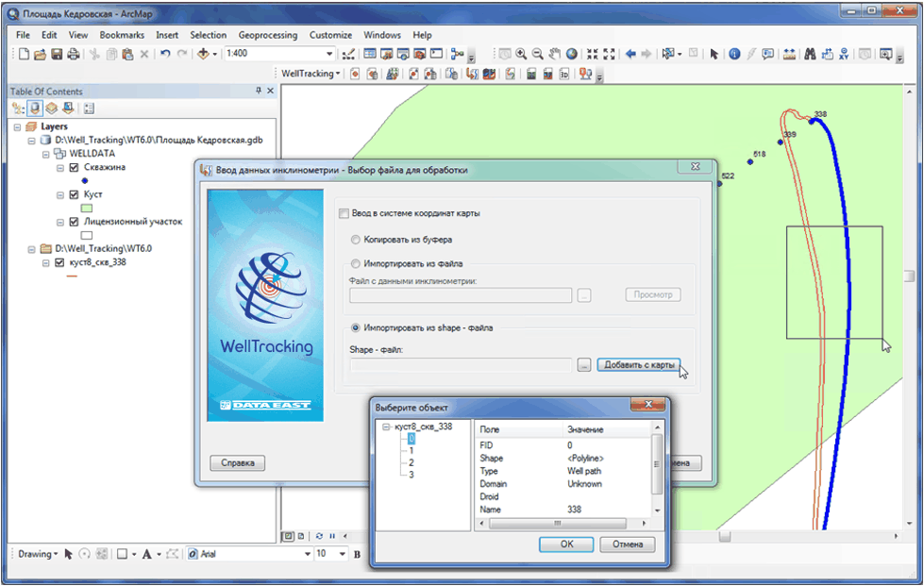Toggle visibility of Скважина layer
Screen dimensions: 924x586
[75, 167]
